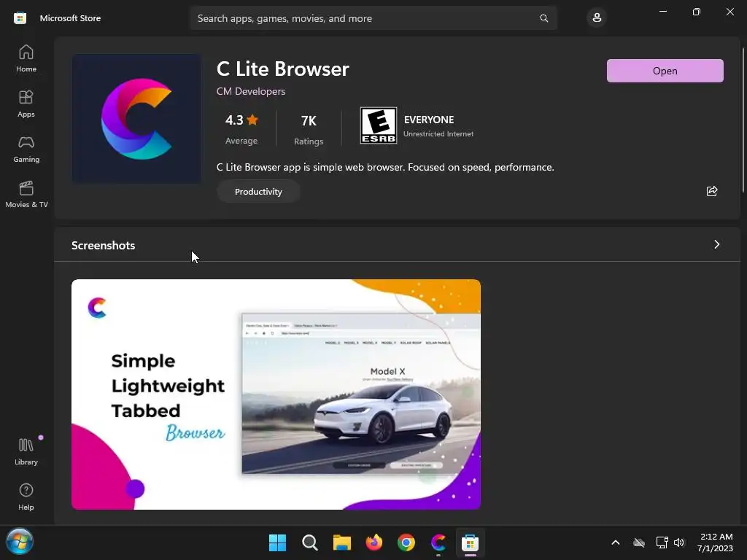Click the 'Unrestricted Internet' text

438,134
